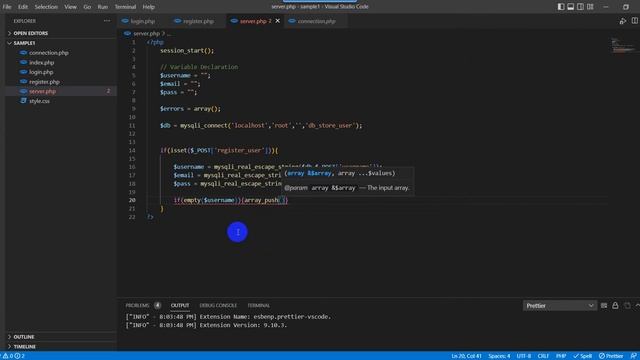Toggle bottom panel layout icon

click(571, 7)
